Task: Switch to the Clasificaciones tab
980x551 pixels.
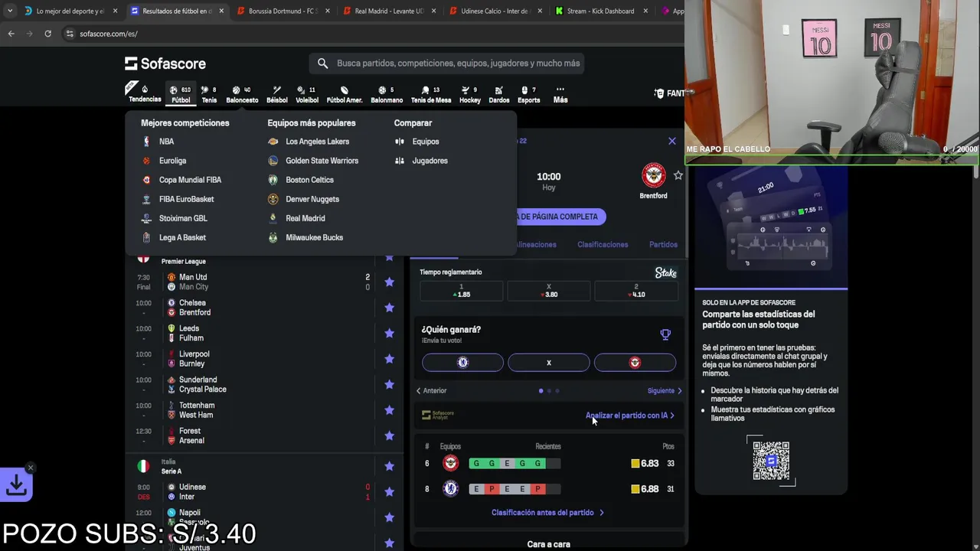Action: (x=603, y=245)
